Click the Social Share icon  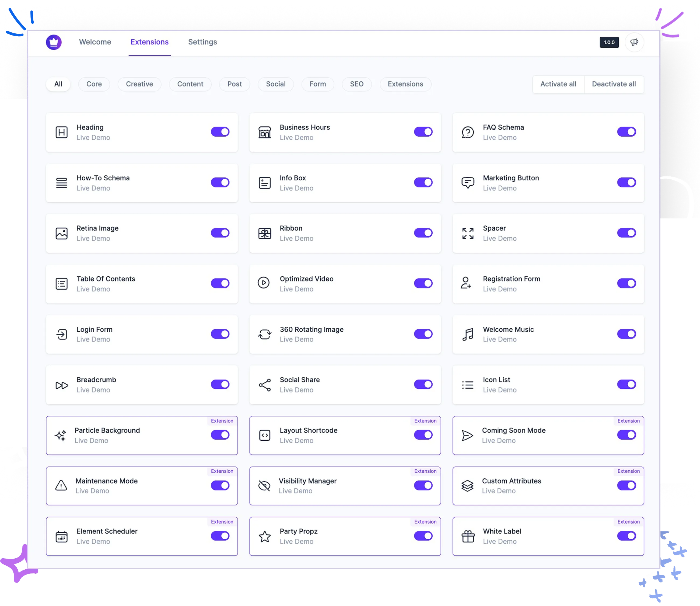click(x=265, y=385)
